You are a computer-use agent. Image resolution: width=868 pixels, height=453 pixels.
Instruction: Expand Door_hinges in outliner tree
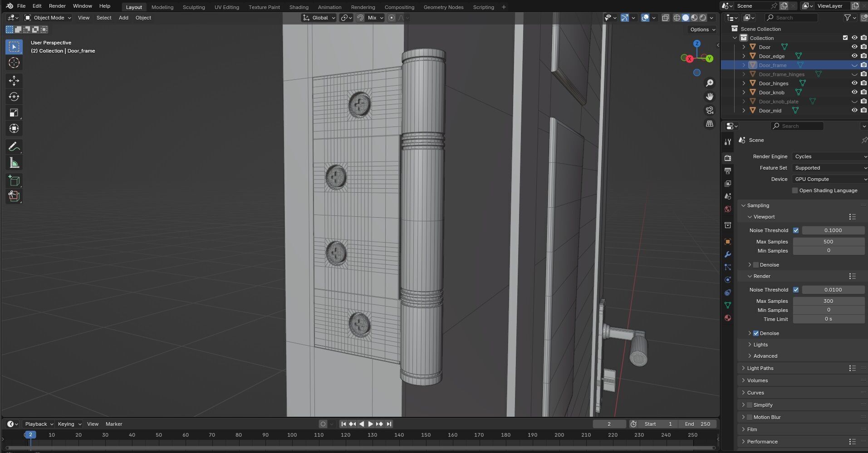[744, 83]
